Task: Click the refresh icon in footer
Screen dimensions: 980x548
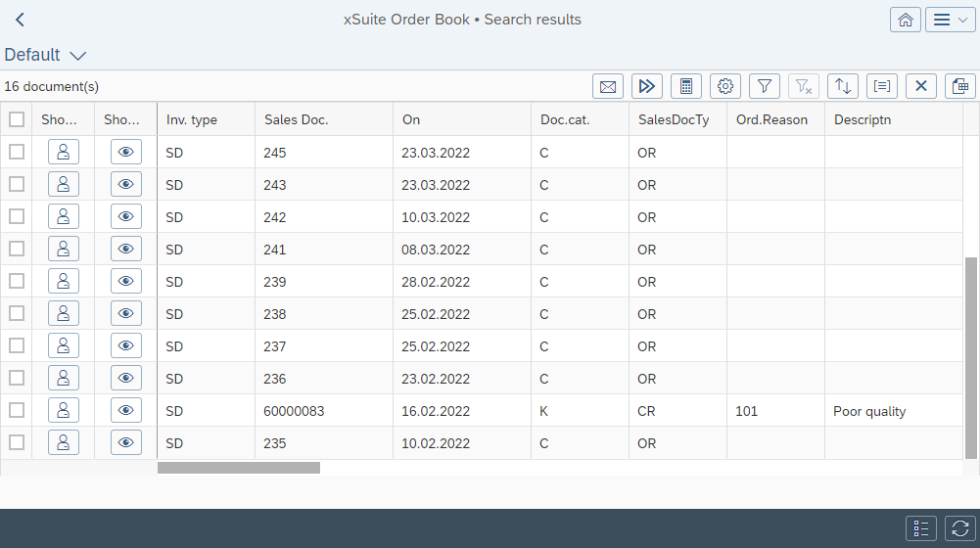Action: [959, 528]
